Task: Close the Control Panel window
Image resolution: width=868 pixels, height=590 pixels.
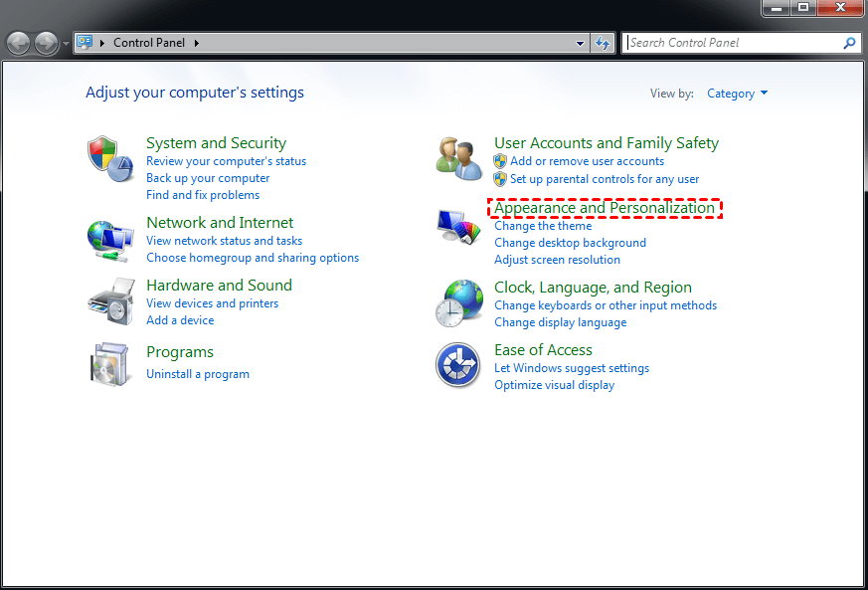Action: point(840,8)
